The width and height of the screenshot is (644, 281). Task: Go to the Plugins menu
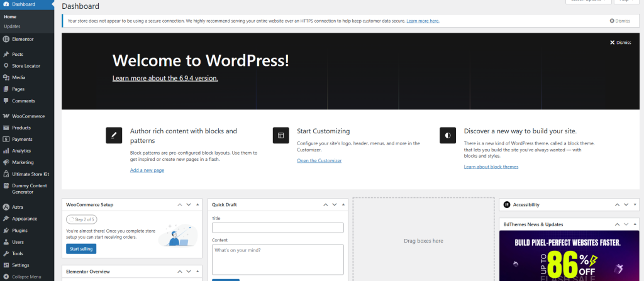[x=26, y=231]
